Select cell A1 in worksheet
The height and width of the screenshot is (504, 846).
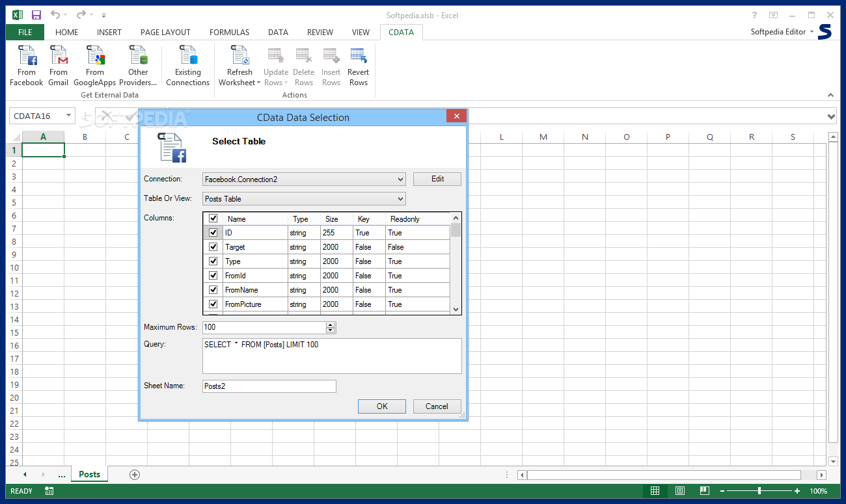[x=44, y=150]
